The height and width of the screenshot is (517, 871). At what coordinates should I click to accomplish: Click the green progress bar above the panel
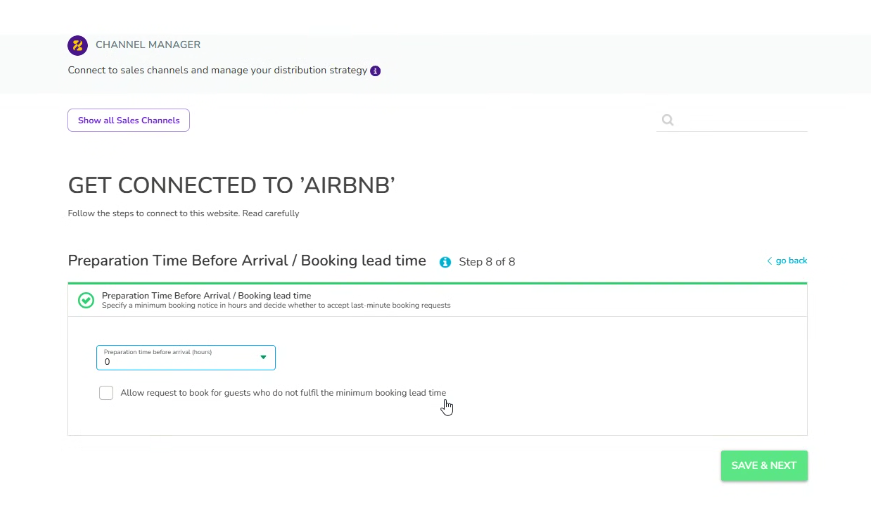click(x=437, y=283)
